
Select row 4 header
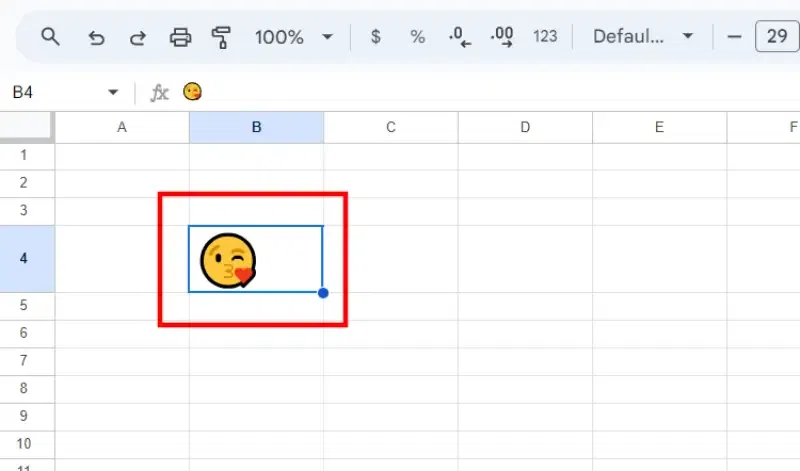[x=27, y=259]
